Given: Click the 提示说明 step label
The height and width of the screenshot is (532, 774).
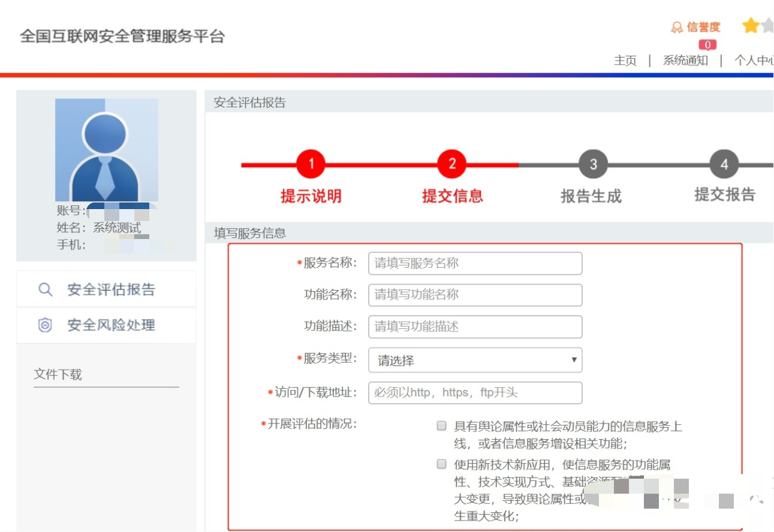Looking at the screenshot, I should click(311, 196).
